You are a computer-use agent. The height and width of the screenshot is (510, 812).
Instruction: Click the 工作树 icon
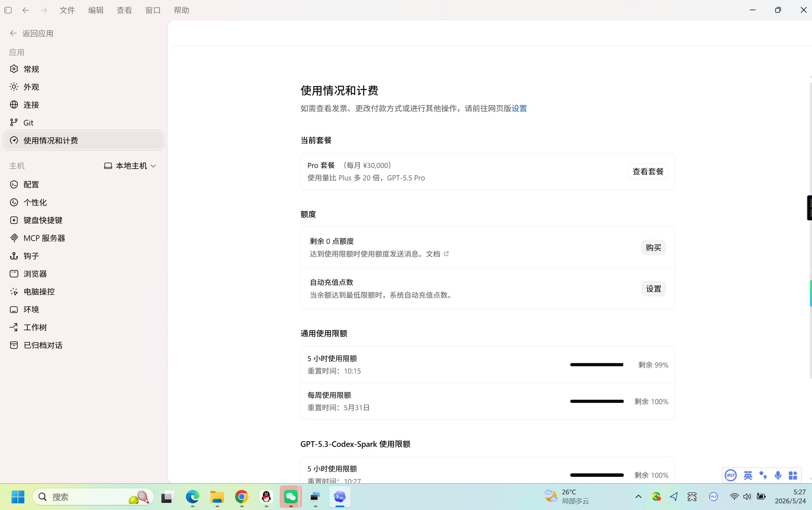14,327
